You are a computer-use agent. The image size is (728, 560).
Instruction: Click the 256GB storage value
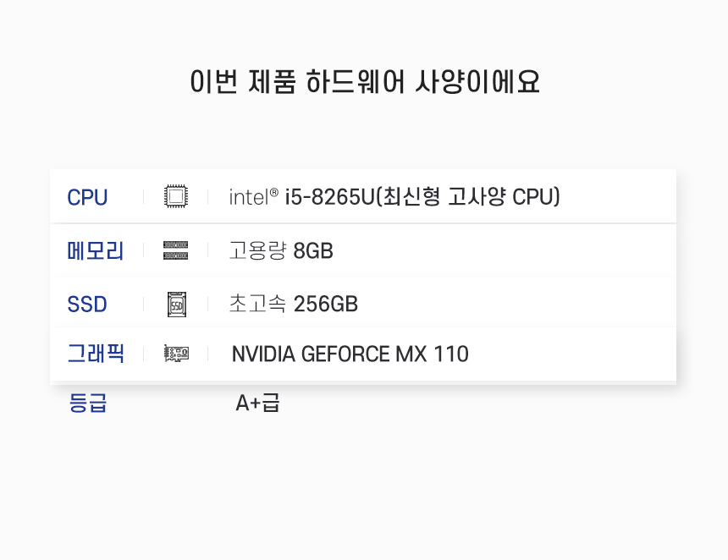pyautogui.click(x=325, y=304)
